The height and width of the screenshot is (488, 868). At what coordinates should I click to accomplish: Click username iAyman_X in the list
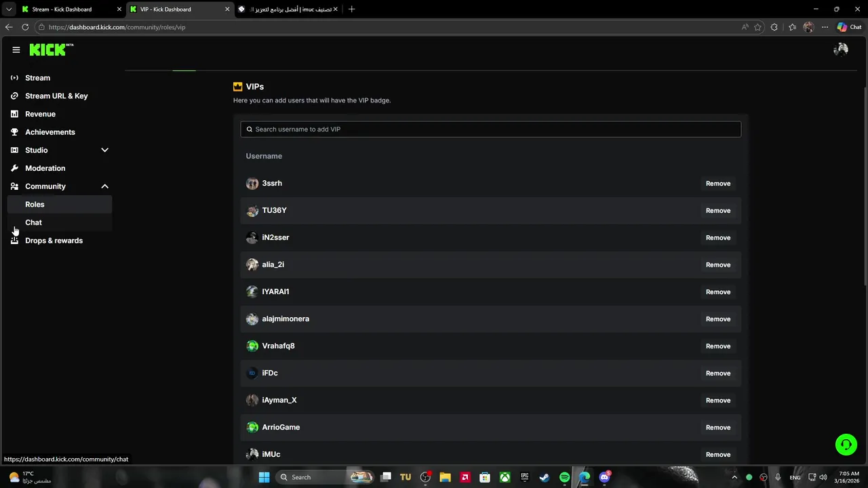pyautogui.click(x=279, y=401)
